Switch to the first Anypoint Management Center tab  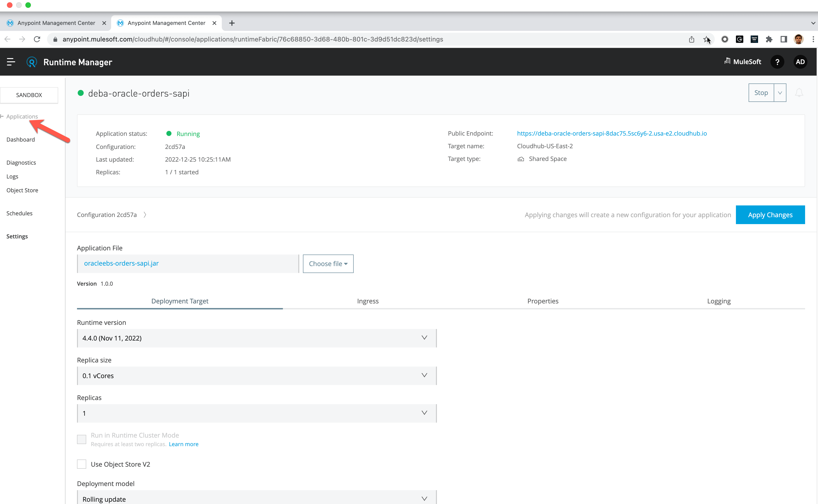pos(56,23)
